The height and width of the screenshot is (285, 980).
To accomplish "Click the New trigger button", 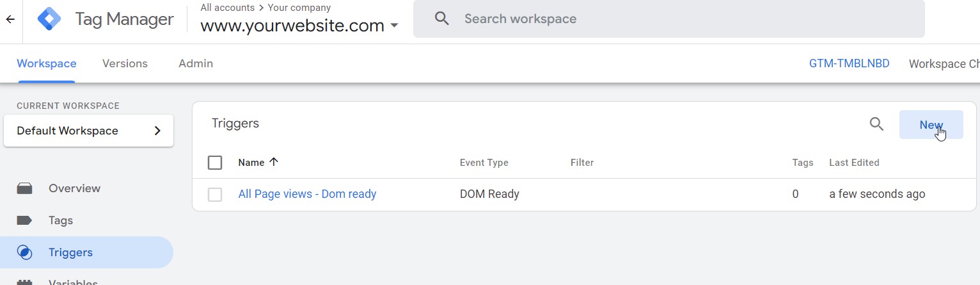I will pyautogui.click(x=931, y=125).
